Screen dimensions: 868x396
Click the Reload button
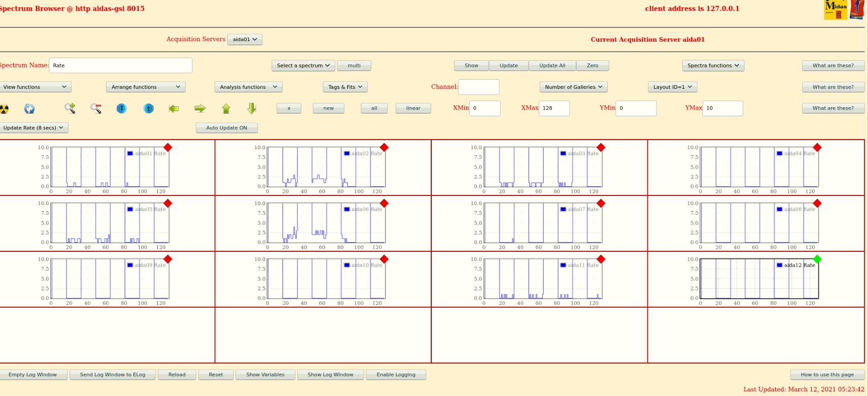(177, 375)
